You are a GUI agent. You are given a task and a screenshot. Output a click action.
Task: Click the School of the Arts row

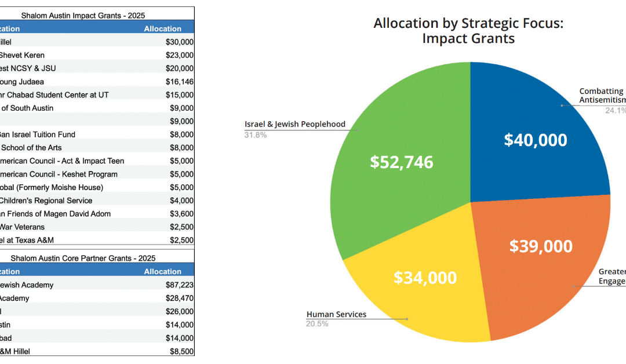pos(97,148)
